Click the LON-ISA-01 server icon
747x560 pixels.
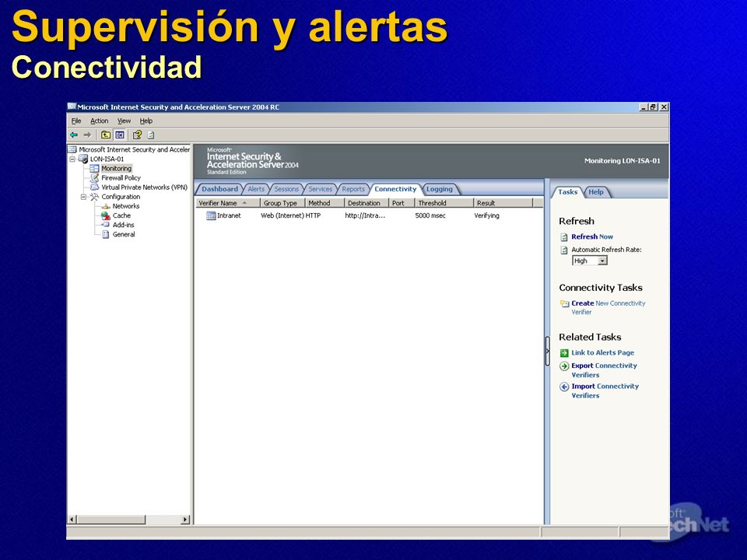coord(83,159)
